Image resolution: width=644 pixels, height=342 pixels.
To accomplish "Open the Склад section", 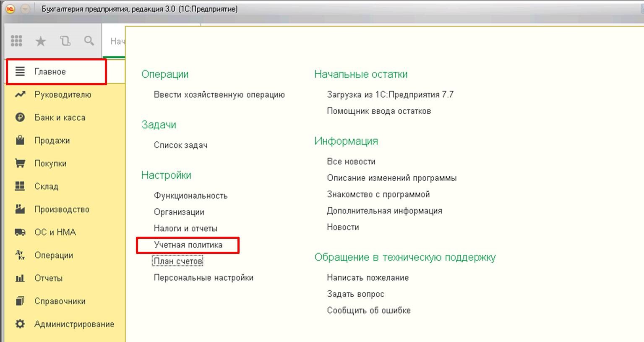I will point(46,186).
